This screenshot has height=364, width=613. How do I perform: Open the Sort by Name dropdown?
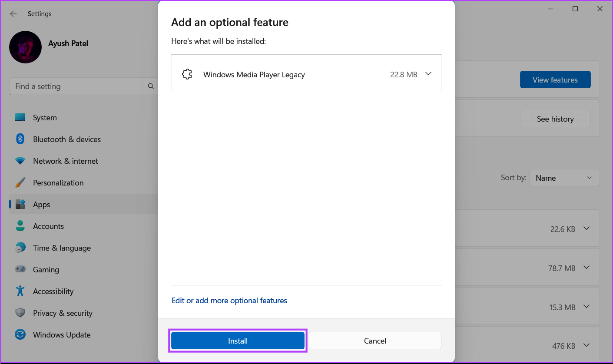[x=564, y=178]
